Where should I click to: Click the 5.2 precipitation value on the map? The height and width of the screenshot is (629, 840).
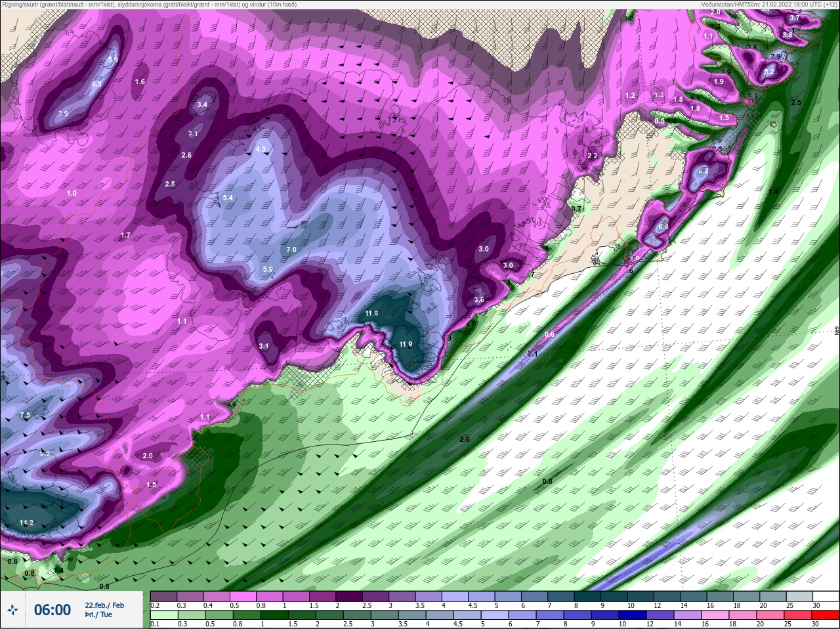(x=770, y=71)
